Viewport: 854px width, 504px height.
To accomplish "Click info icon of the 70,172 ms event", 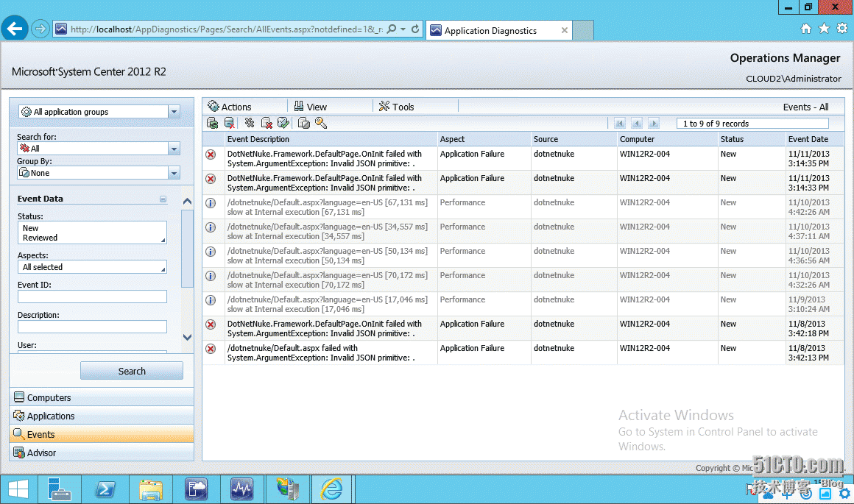I will tap(211, 276).
